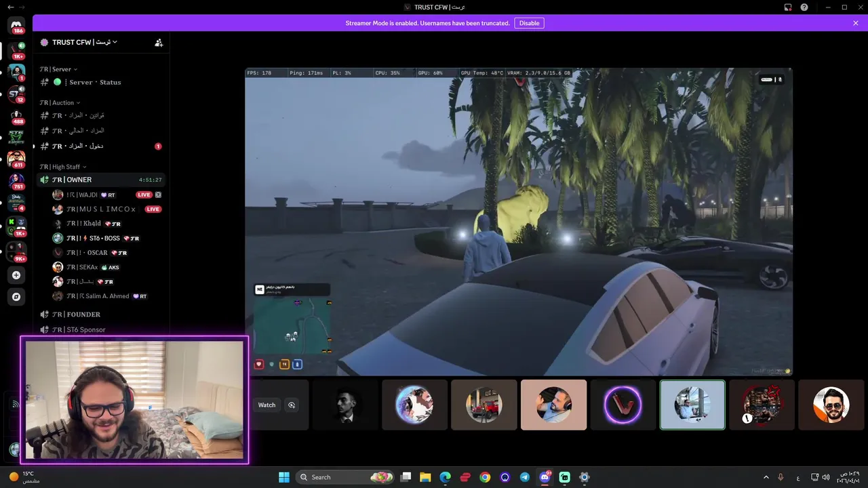This screenshot has height=488, width=868.
Task: Open Google Chrome from taskbar
Action: click(x=485, y=477)
